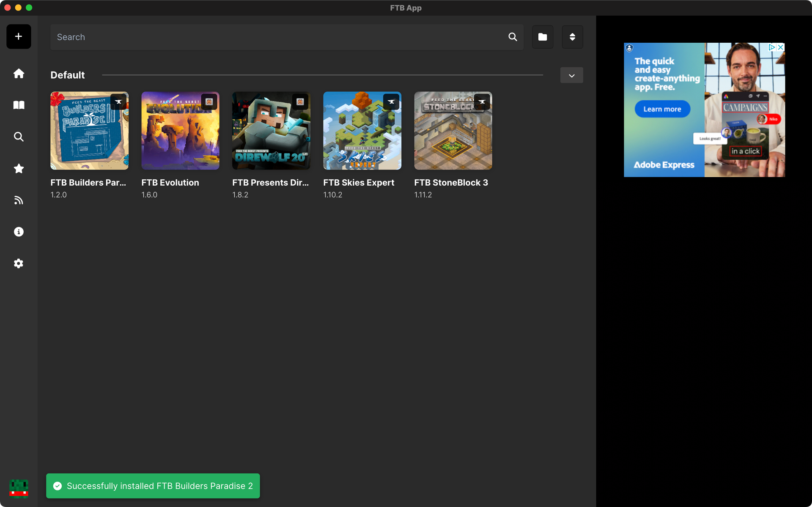The image size is (812, 507).
Task: Click the anvil loader badge on FTB Skies Expert
Action: (391, 101)
